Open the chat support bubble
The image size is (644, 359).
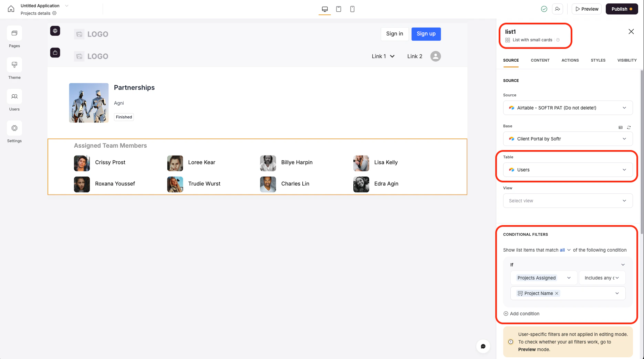pyautogui.click(x=483, y=346)
